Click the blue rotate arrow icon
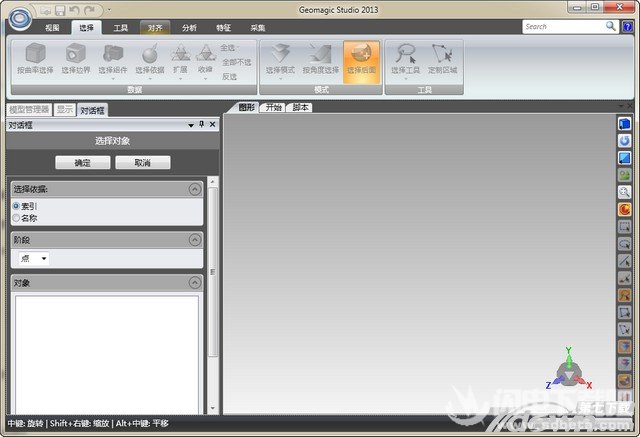This screenshot has width=640, height=437. 624,141
